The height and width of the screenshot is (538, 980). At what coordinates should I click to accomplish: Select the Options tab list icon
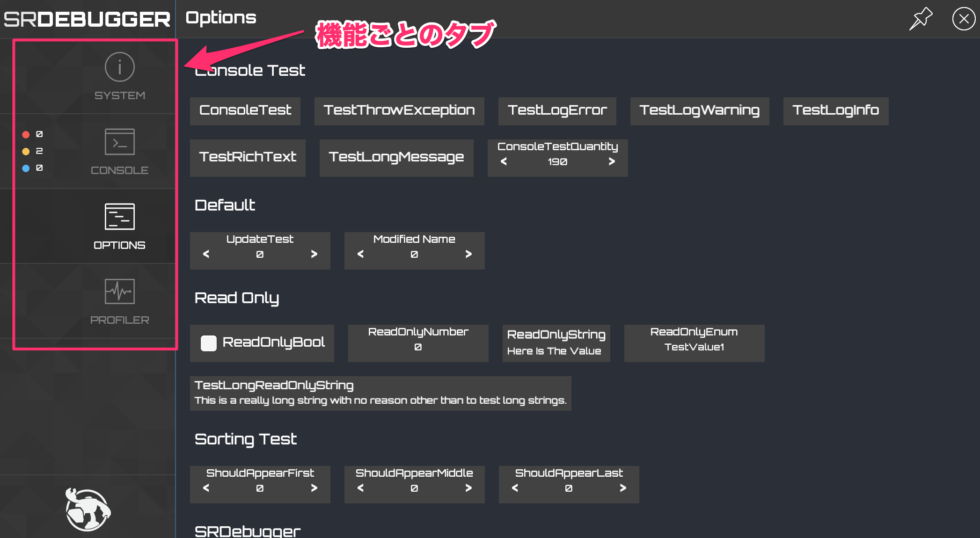pos(120,216)
